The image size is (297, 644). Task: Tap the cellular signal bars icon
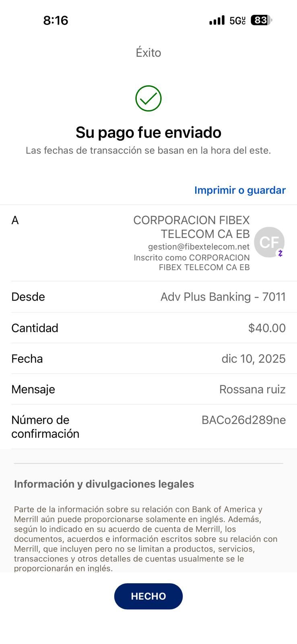[217, 20]
